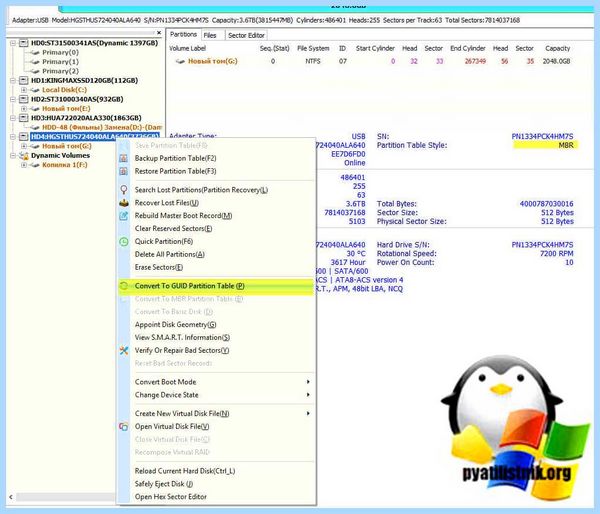Open Create New Virtual Disk File submenu arrow

(x=308, y=413)
